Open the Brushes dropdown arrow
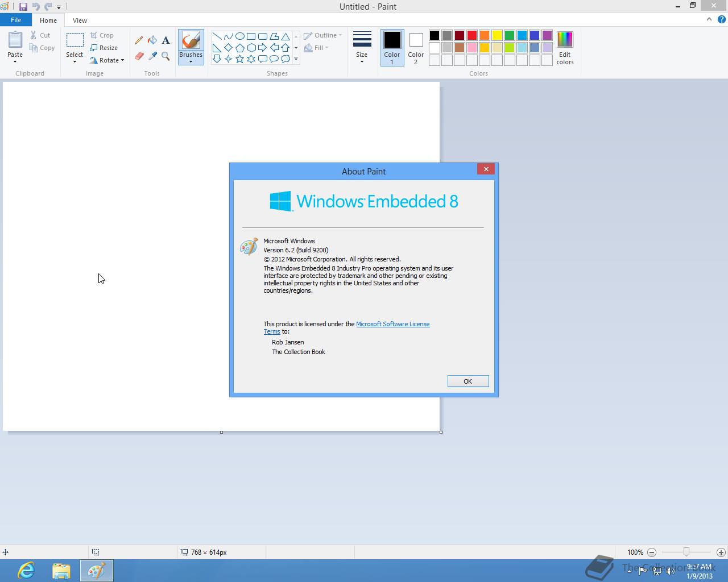This screenshot has width=728, height=582. click(191, 61)
